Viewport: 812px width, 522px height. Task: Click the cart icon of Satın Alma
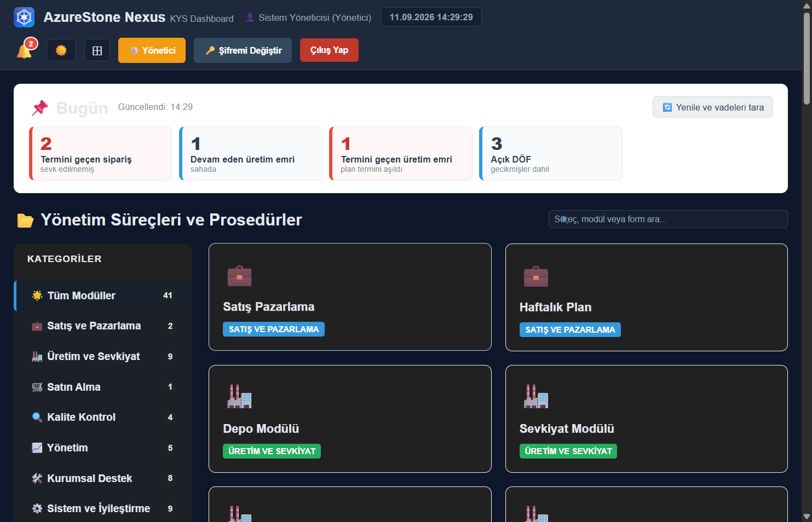(37, 387)
